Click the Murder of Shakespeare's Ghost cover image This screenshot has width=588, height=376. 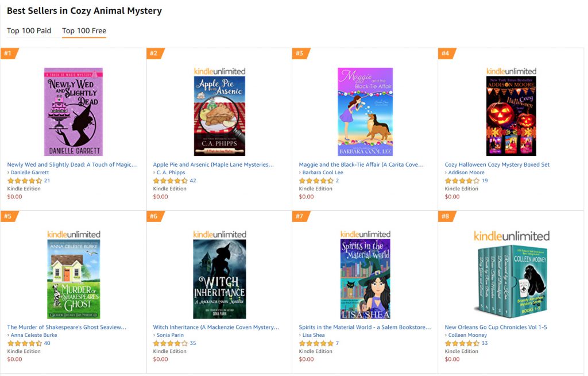[73, 279]
